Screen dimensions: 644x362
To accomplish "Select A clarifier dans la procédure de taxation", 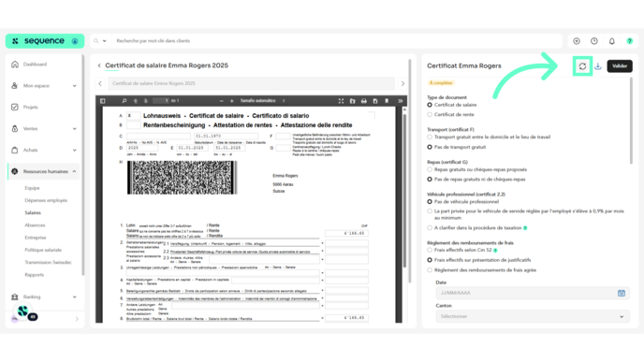I will [x=430, y=228].
